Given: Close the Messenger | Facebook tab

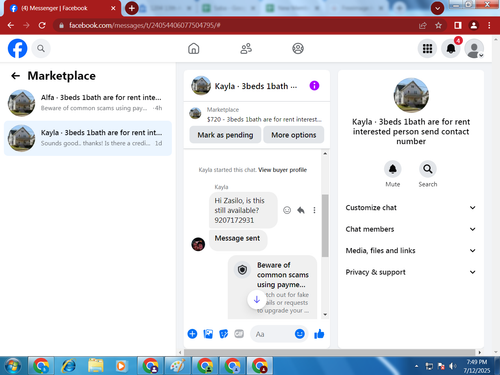Looking at the screenshot, I should tap(113, 8).
